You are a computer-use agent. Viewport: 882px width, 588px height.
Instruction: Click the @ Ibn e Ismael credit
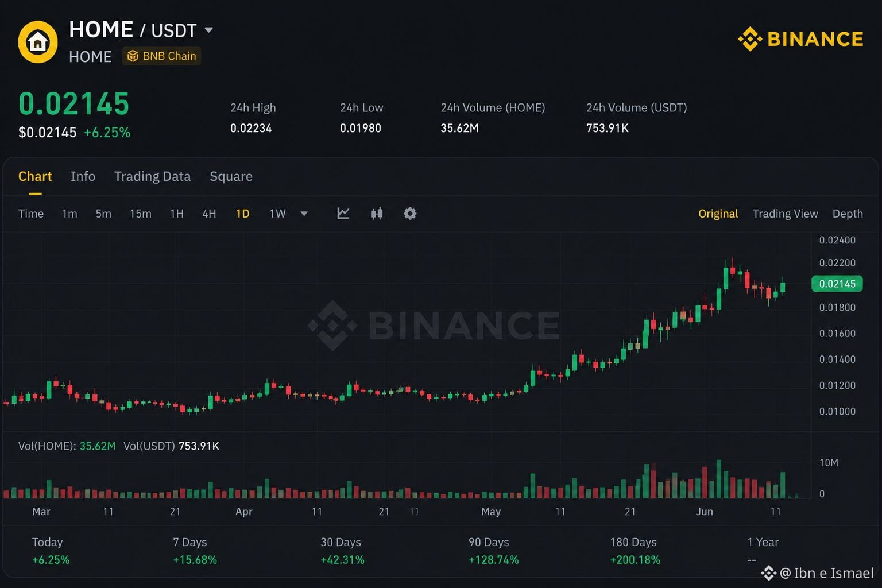click(818, 573)
